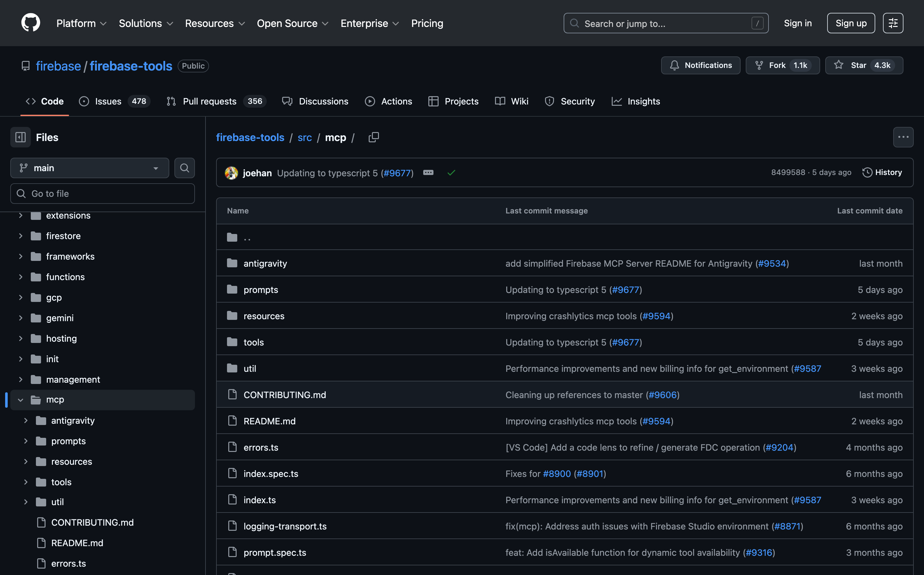Open the main branch dropdown

[x=89, y=168]
